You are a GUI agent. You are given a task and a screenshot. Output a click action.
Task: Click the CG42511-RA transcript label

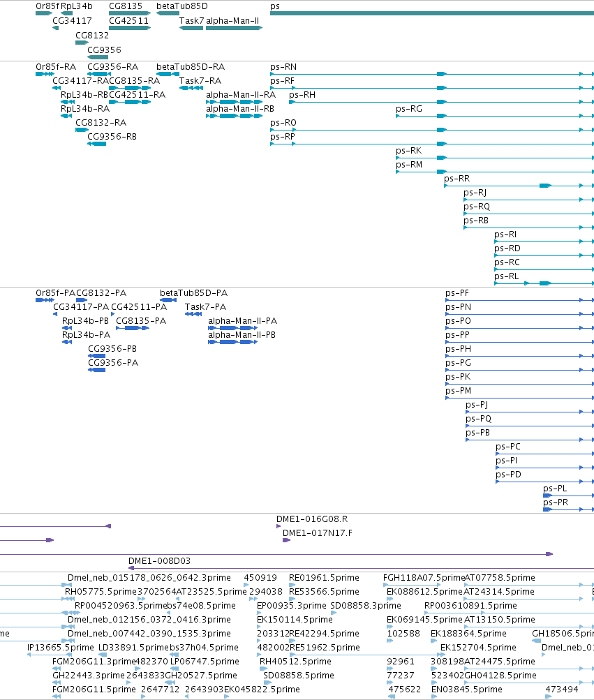137,95
